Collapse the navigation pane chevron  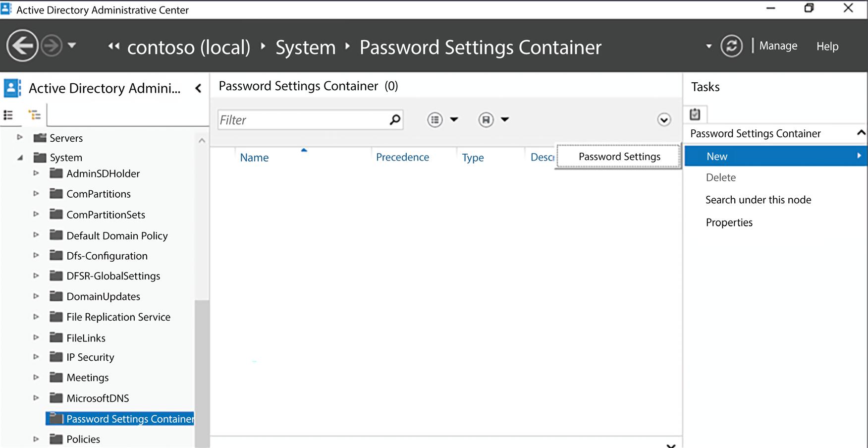[x=198, y=88]
